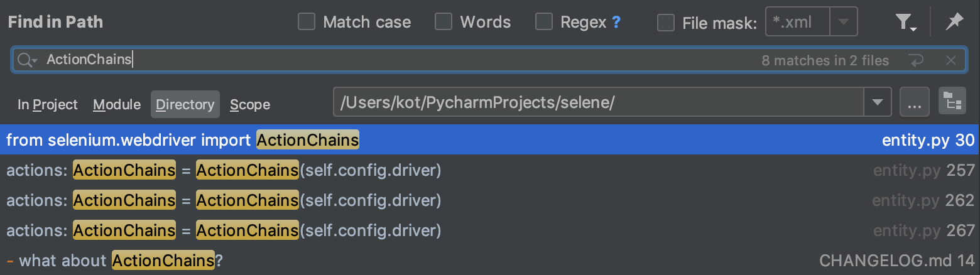Switch to the In Project scope tab
980x275 pixels.
[48, 105]
